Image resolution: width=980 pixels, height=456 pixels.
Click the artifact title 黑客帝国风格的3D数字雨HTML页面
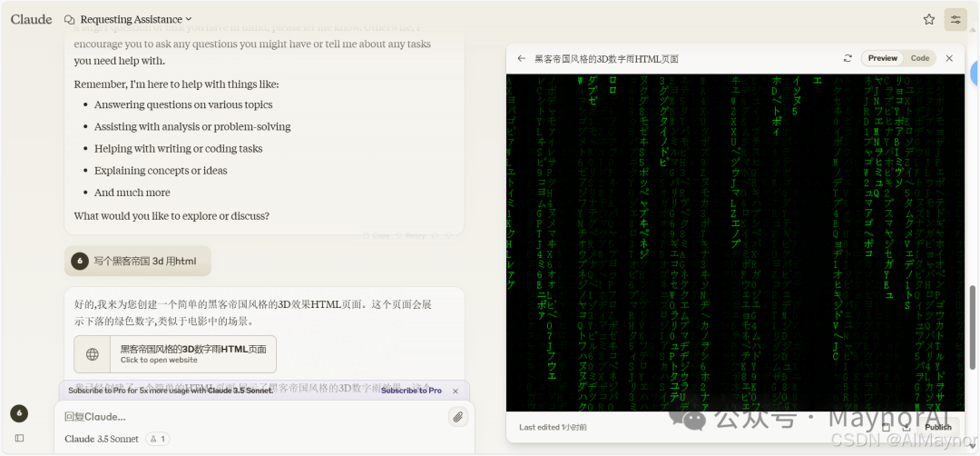[x=606, y=59]
